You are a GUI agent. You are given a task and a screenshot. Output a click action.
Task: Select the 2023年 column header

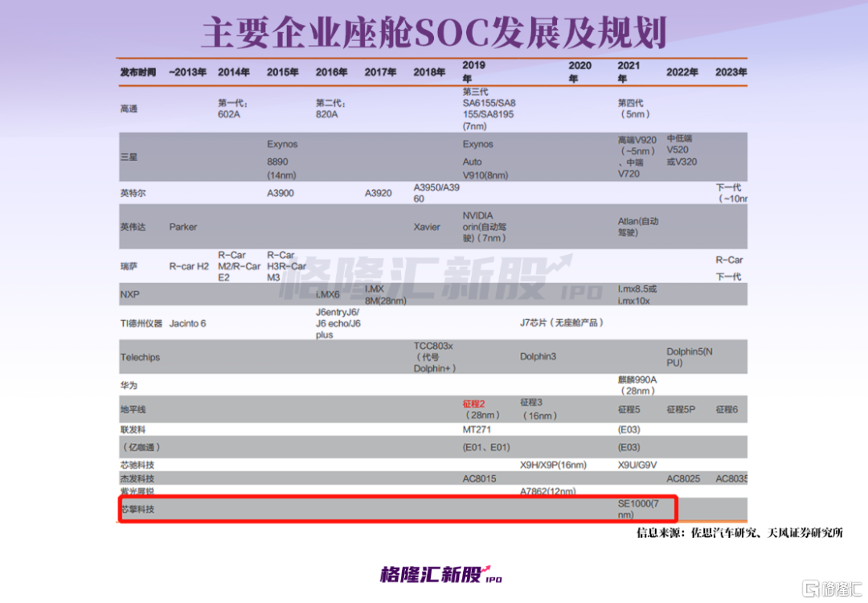tap(731, 72)
